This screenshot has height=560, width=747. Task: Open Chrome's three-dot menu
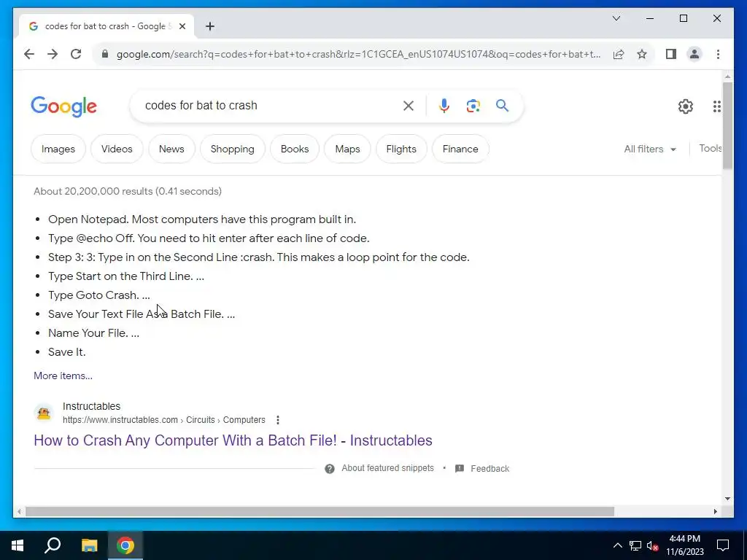[718, 54]
